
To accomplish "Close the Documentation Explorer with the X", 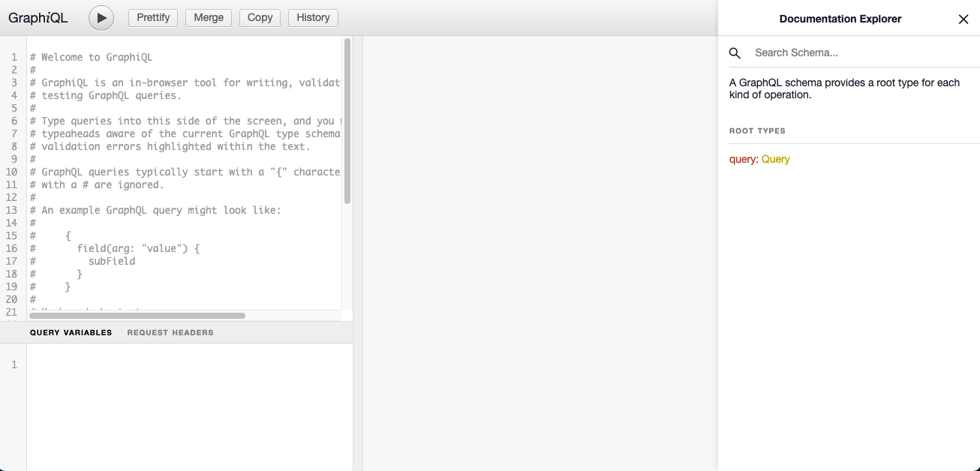I will click(x=963, y=19).
